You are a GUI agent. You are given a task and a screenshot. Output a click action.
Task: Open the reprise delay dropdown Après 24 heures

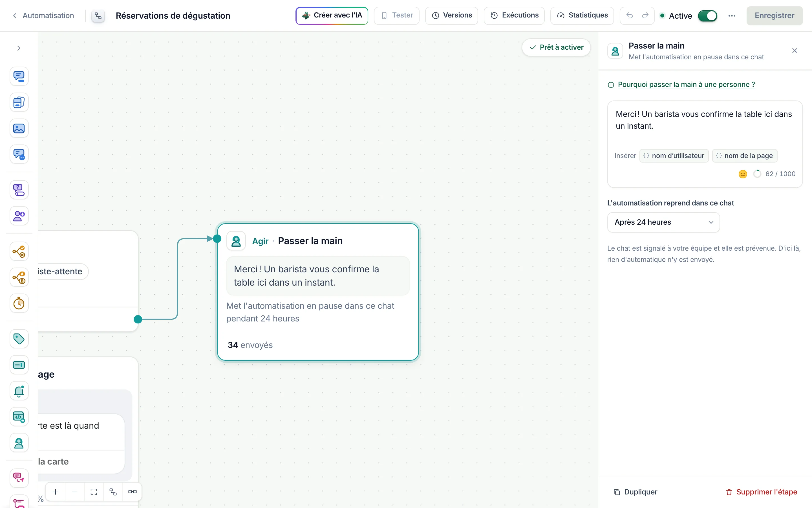tap(663, 222)
